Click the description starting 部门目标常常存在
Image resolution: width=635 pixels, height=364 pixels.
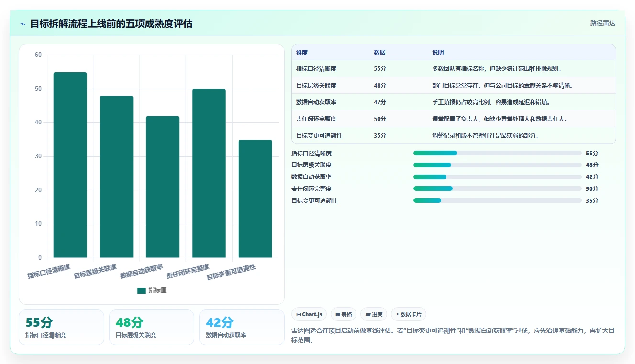pyautogui.click(x=503, y=86)
